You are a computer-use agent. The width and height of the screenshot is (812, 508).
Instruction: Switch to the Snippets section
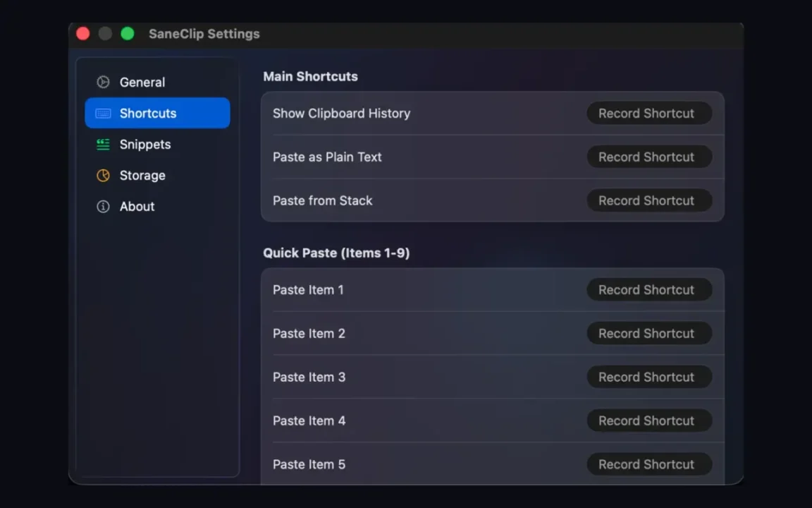[157, 144]
